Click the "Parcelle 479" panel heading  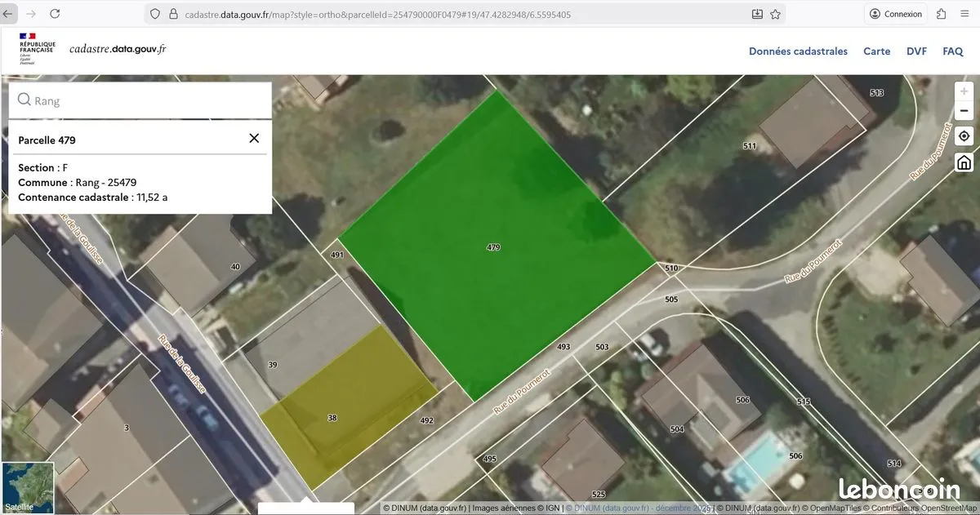(47, 140)
